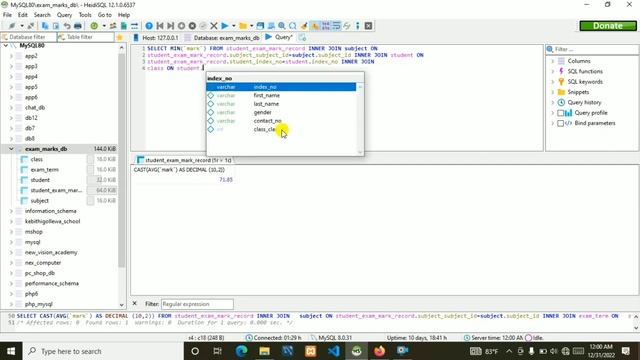
Task: Select contact_no in the autocomplete list
Action: (281, 121)
